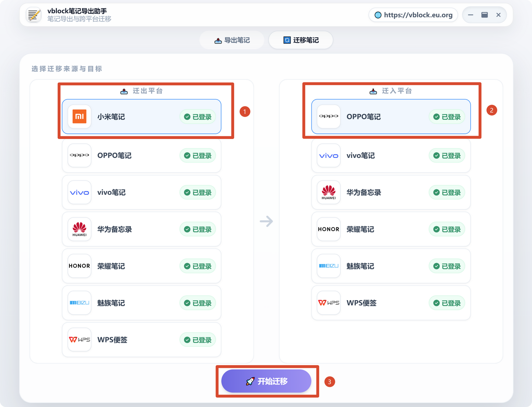This screenshot has width=532, height=407.
Task: Switch to the 导出笔记 tab
Action: pyautogui.click(x=232, y=40)
